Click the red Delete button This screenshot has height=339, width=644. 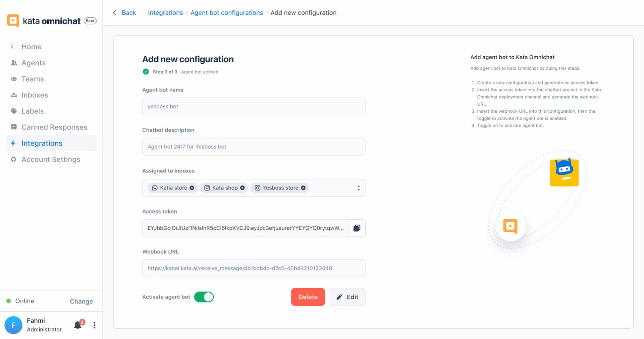[x=308, y=297]
